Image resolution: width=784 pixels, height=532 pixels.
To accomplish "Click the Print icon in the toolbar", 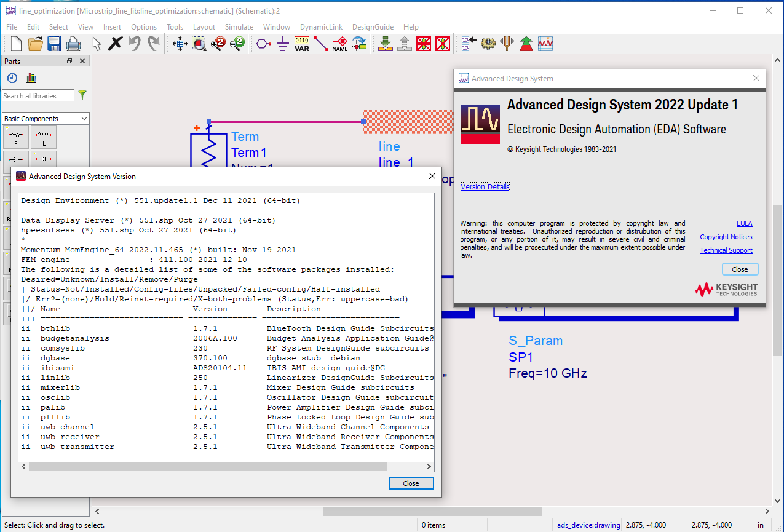I will point(73,44).
